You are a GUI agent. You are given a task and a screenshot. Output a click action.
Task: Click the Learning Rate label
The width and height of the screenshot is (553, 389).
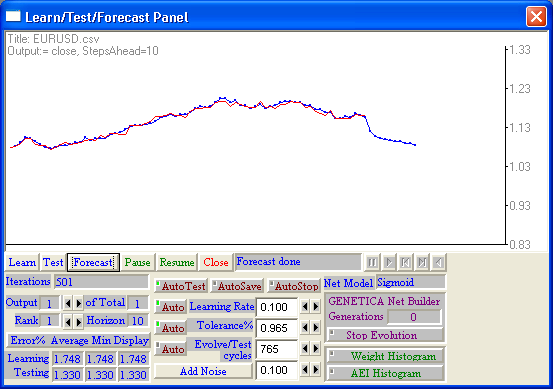pyautogui.click(x=222, y=306)
